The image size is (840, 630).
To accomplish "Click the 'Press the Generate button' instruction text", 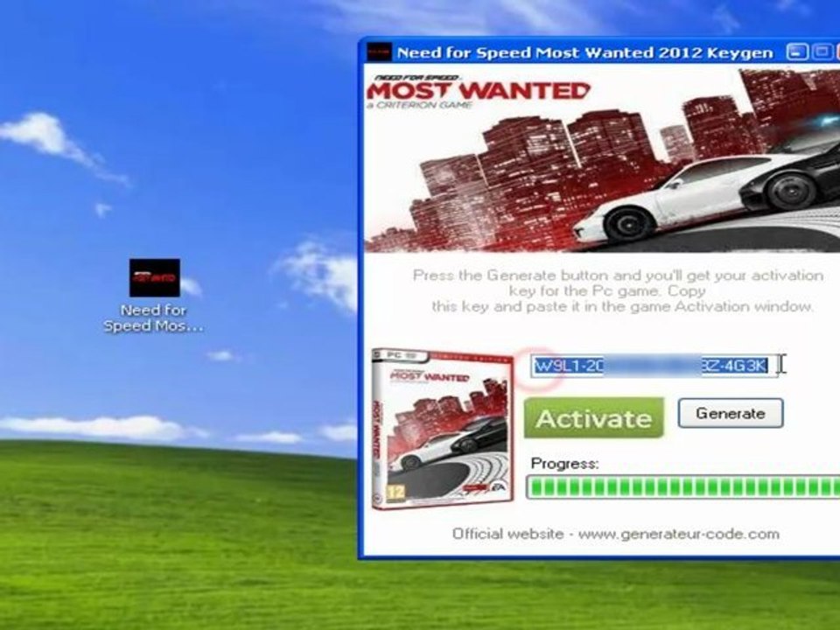I will click(x=619, y=290).
